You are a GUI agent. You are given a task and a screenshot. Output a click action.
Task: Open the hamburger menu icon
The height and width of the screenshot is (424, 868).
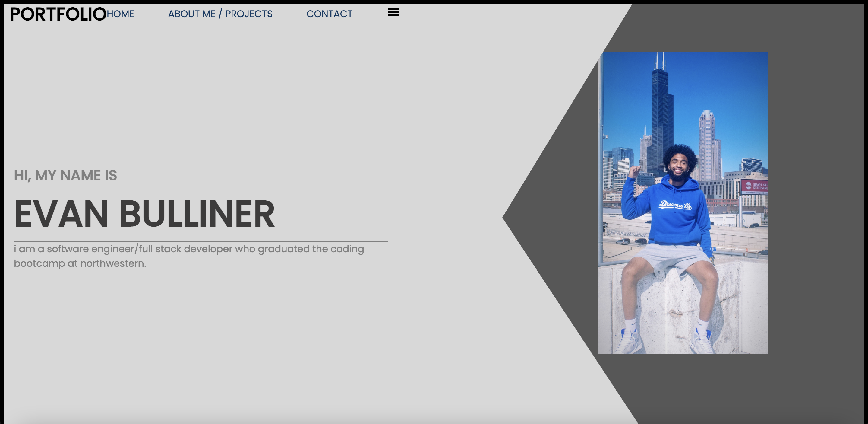[x=393, y=12]
